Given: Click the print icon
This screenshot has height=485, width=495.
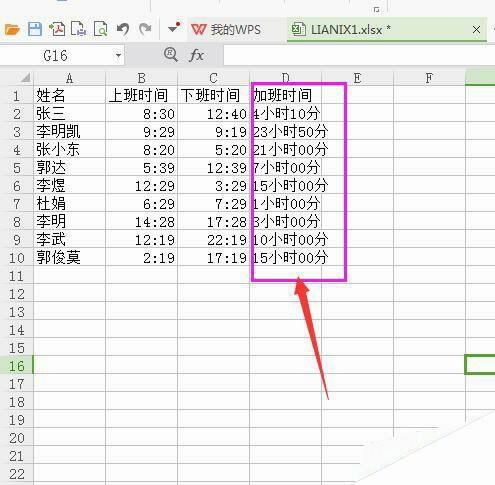Looking at the screenshot, I should coord(79,29).
